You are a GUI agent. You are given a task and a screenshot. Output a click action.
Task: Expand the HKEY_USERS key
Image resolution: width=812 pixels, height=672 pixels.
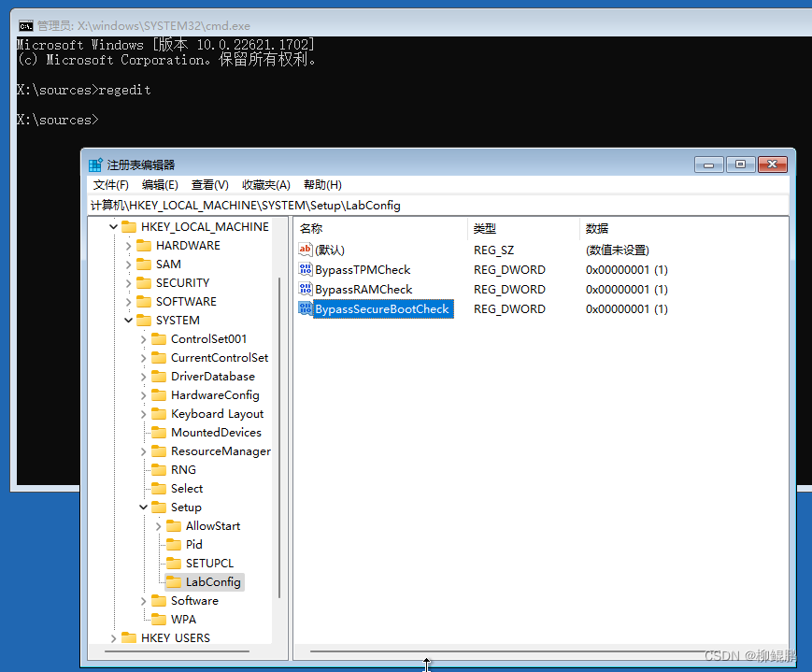tap(113, 637)
